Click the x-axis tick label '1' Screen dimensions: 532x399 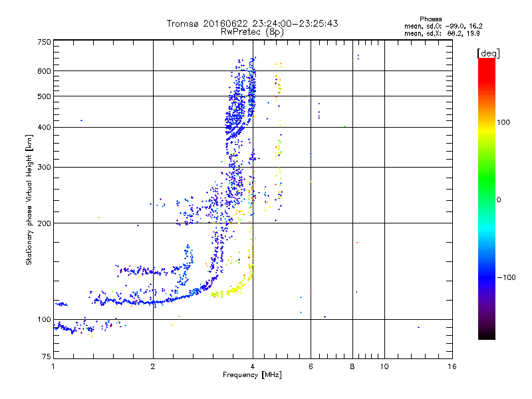point(53,366)
